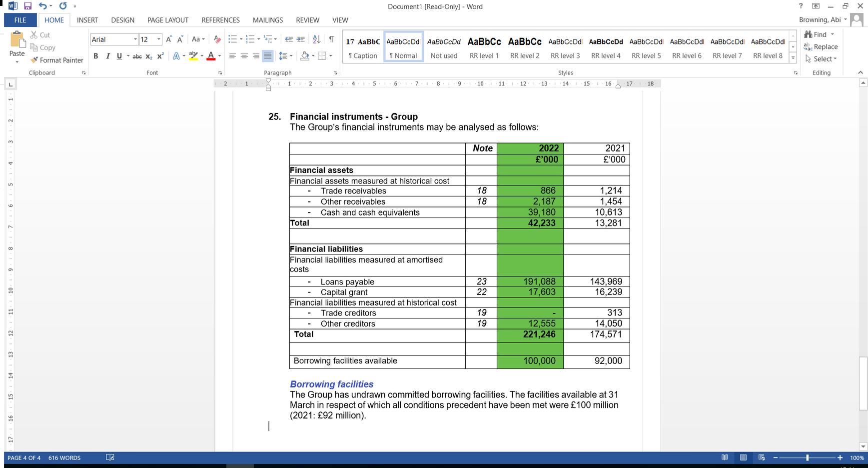Click the Format Painter button

57,60
